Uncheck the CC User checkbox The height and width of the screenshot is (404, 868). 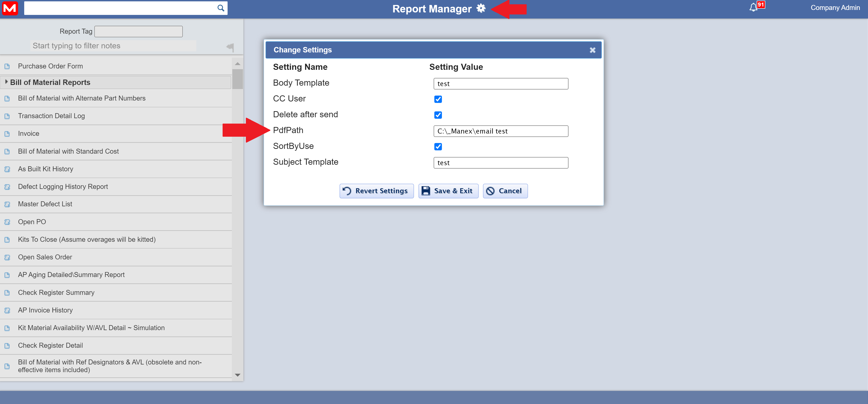438,99
